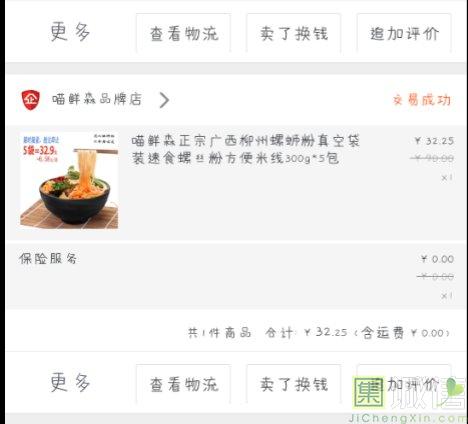468x424 pixels.
Task: Click the product price ¥32.25
Action: (434, 141)
